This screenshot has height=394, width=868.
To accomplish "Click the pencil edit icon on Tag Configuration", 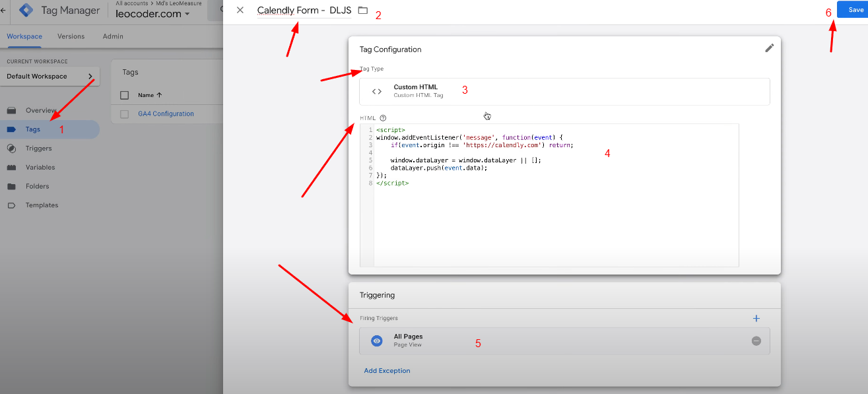I will click(769, 48).
